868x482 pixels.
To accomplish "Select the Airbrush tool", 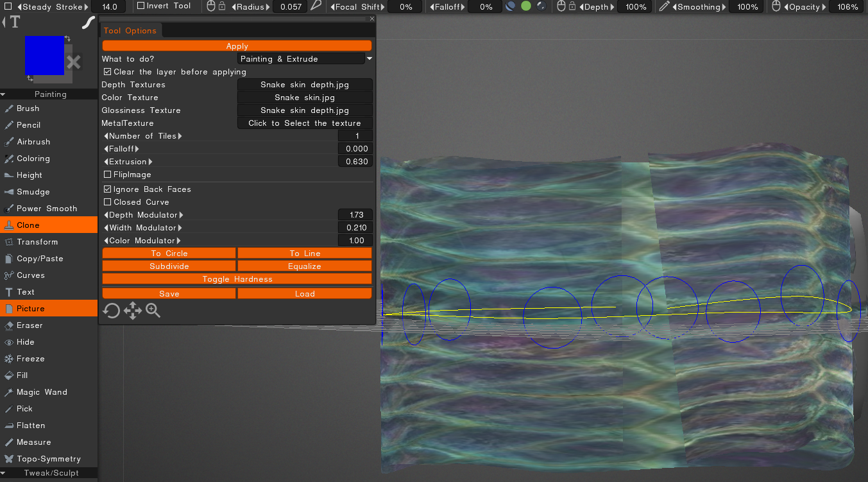I will pyautogui.click(x=33, y=142).
